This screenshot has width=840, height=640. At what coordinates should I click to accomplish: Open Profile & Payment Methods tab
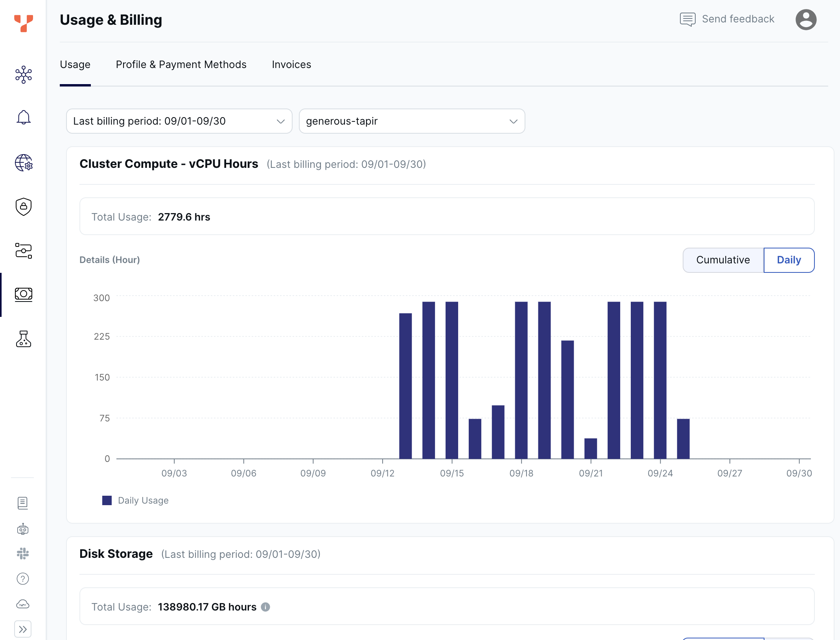click(x=181, y=64)
